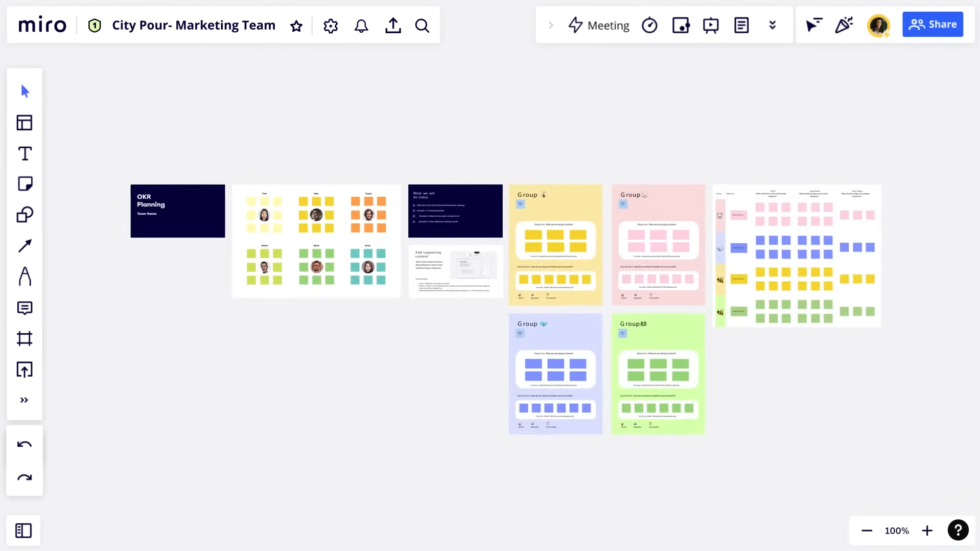Open the Templates tool in sidebar
This screenshot has width=980, height=551.
click(25, 123)
